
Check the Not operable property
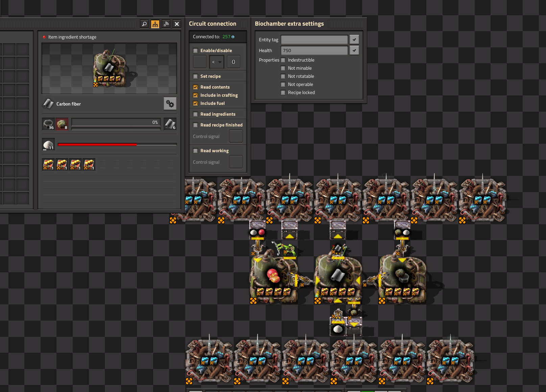[283, 85]
